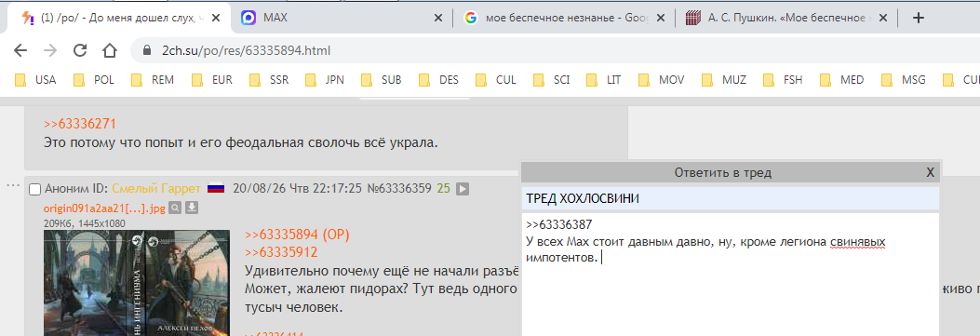The height and width of the screenshot is (336, 980).
Task: Click the reply count 25
Action: 444,188
